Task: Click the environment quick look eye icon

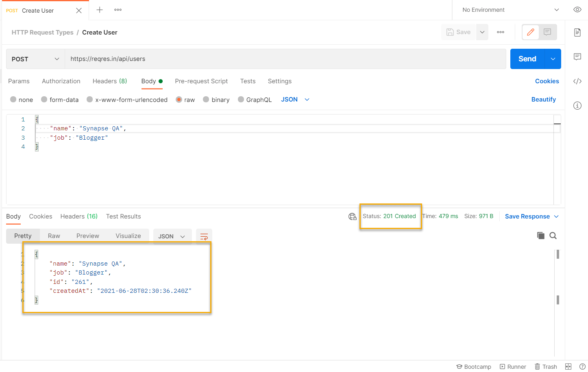Action: pos(577,10)
